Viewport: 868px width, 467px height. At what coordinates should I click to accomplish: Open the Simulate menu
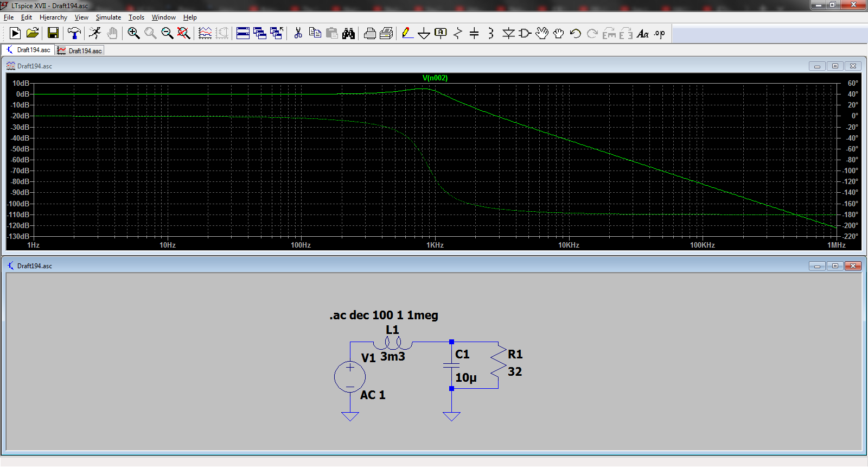pyautogui.click(x=108, y=17)
